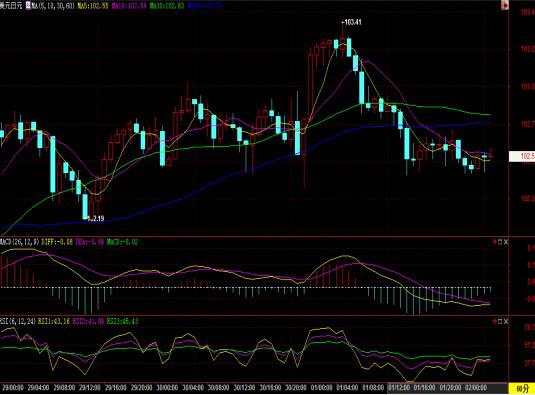Click the current price label 102.5 on axis
The image size is (535, 395).
pos(522,156)
